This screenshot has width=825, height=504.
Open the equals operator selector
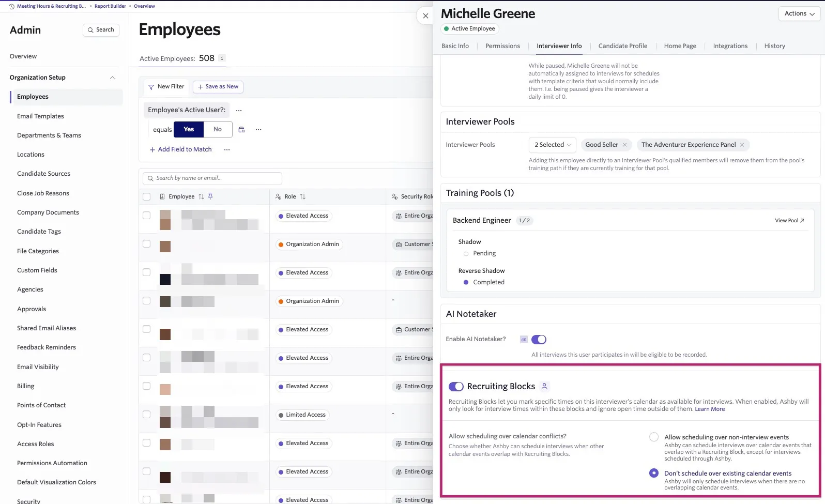162,130
